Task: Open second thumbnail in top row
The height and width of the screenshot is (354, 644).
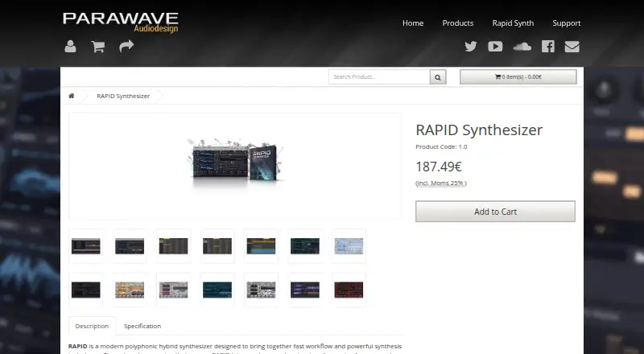Action: click(130, 246)
